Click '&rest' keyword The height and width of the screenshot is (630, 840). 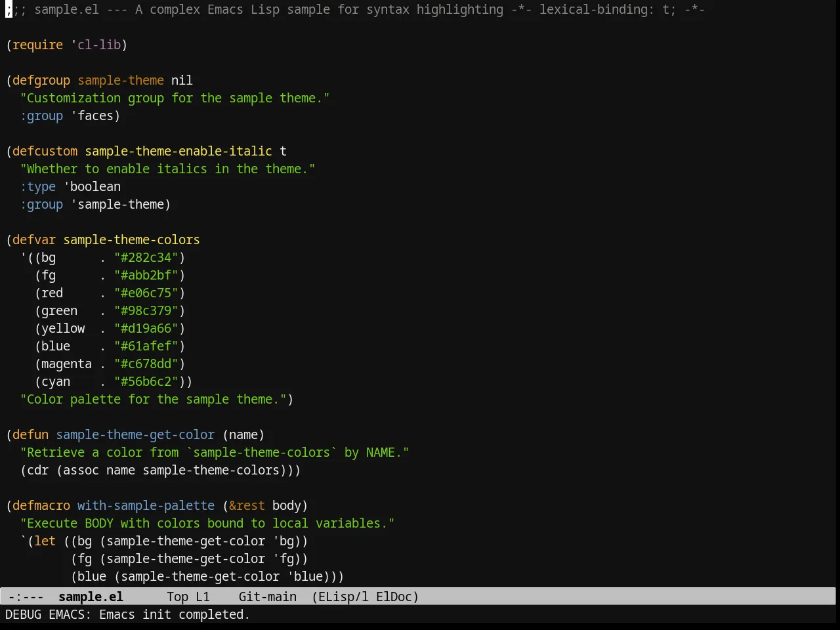247,505
